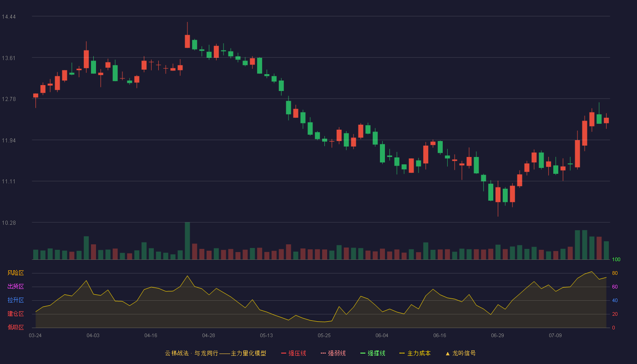The height and width of the screenshot is (364, 637).
Task: Click the green 100 indicator axis value
Action: tap(616, 260)
